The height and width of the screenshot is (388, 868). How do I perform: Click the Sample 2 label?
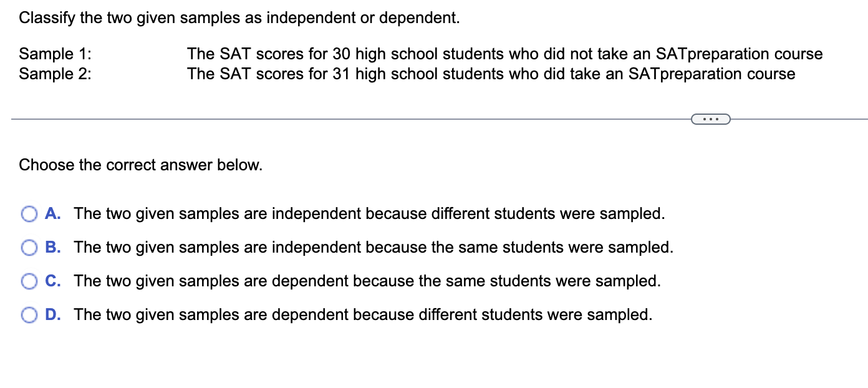55,74
